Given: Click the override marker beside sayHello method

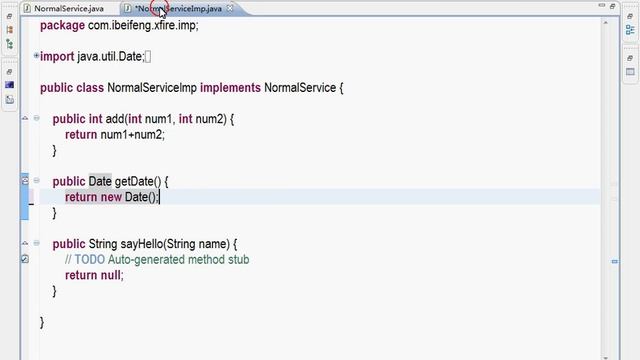Looking at the screenshot, I should click(x=25, y=243).
